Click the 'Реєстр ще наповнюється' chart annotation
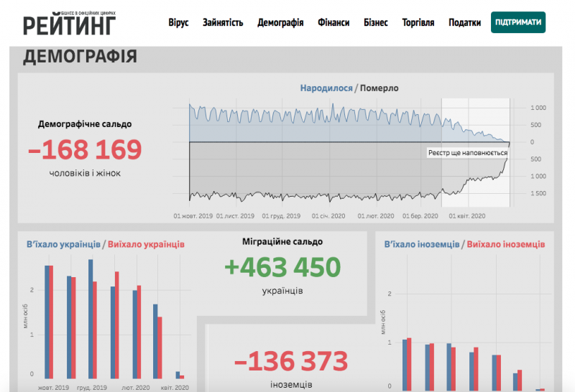575x392 pixels. tap(466, 153)
